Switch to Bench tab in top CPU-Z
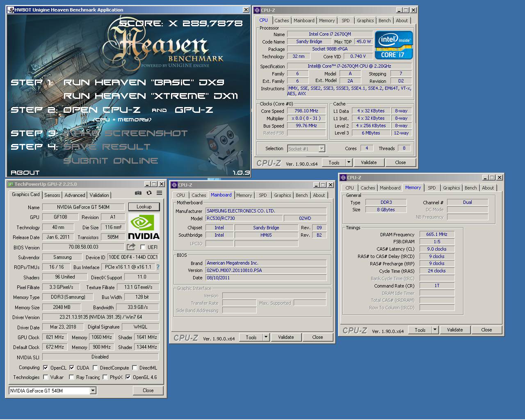 [x=384, y=21]
